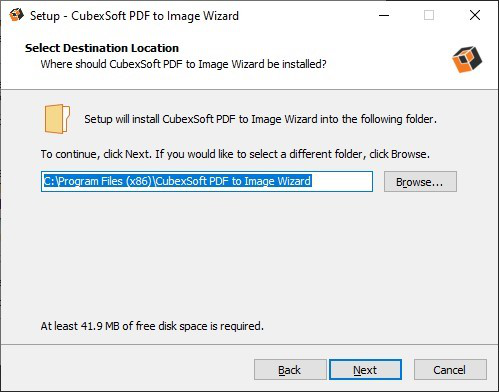The width and height of the screenshot is (499, 392).
Task: Minimize the Setup window
Action: pyautogui.click(x=384, y=15)
